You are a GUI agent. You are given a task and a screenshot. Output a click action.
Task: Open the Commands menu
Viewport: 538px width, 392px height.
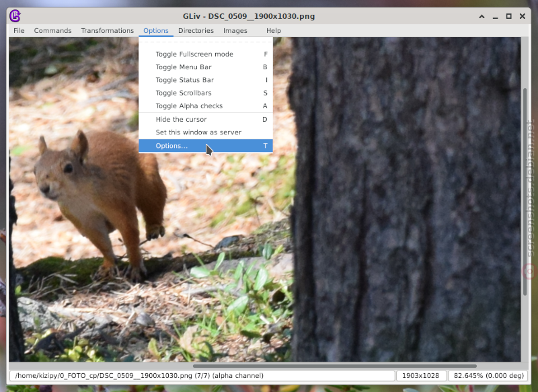tap(52, 30)
